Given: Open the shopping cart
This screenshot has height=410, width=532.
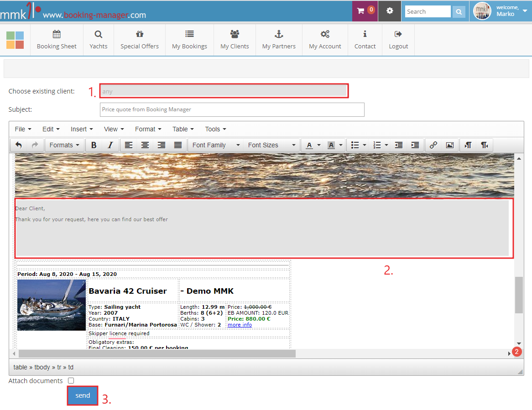Looking at the screenshot, I should coord(365,11).
